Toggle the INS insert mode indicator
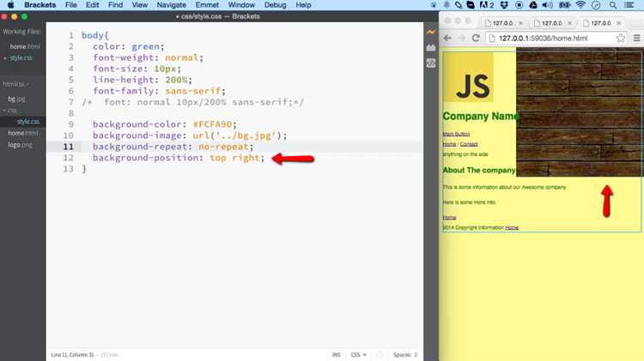644x361 pixels. [336, 355]
